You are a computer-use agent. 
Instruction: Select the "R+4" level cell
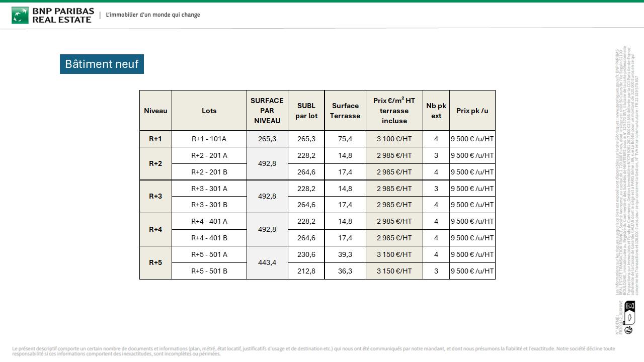click(x=155, y=229)
